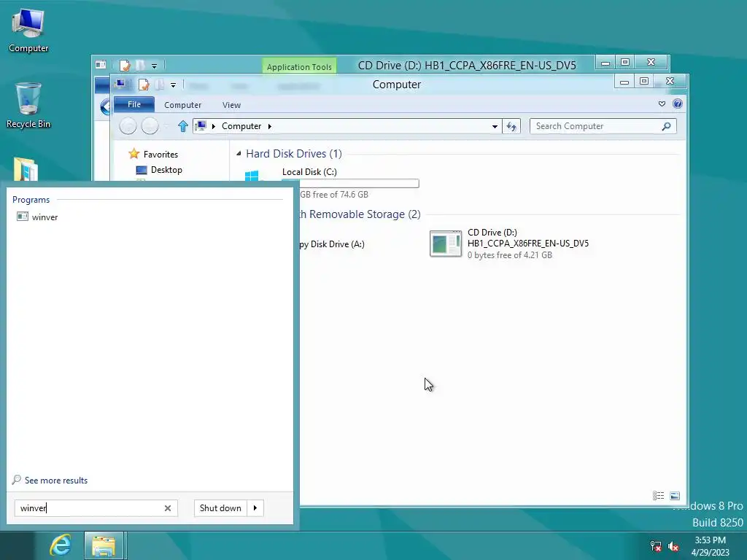747x560 pixels.
Task: Open the File tab in Computer window
Action: [134, 104]
